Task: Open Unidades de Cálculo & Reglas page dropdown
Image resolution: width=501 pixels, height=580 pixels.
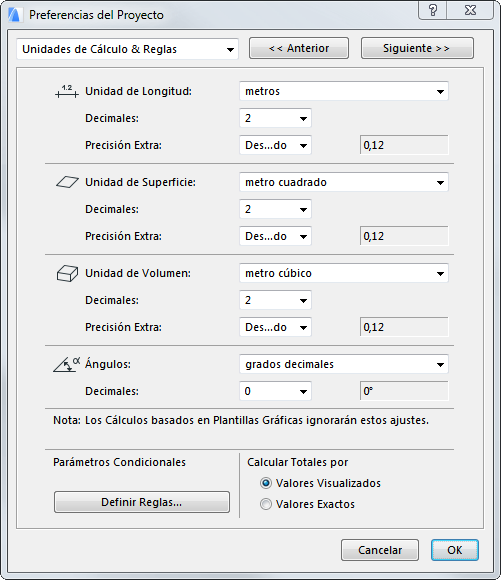Action: tap(127, 49)
